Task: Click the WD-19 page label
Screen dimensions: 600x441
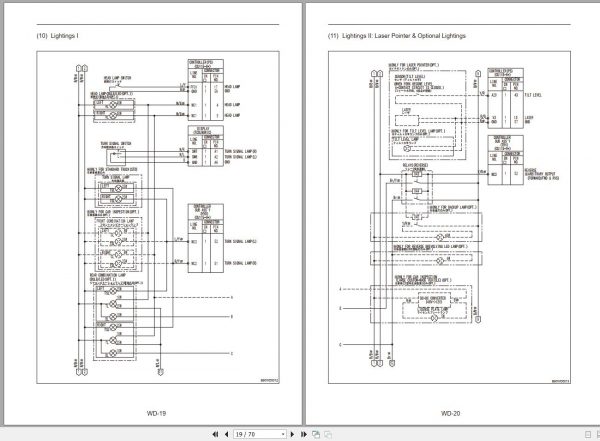Action: (157, 413)
